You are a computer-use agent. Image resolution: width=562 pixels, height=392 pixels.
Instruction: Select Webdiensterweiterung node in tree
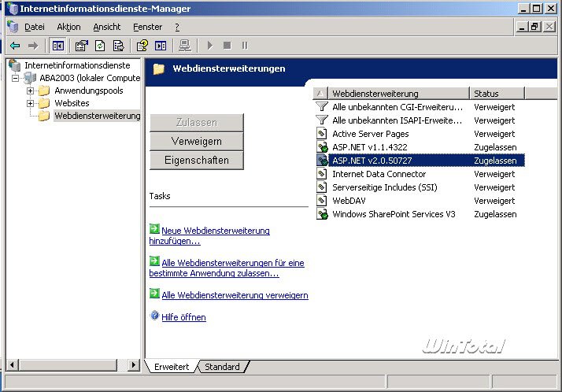(x=97, y=116)
